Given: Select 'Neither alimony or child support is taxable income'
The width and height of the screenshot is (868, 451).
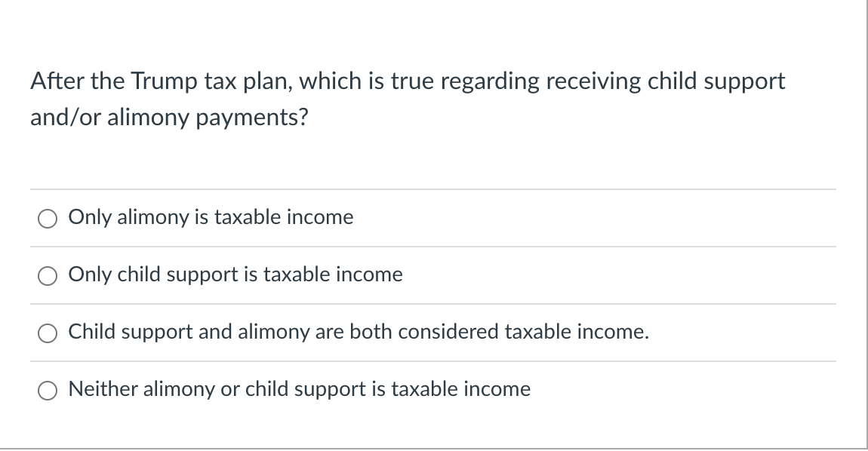Looking at the screenshot, I should [48, 390].
